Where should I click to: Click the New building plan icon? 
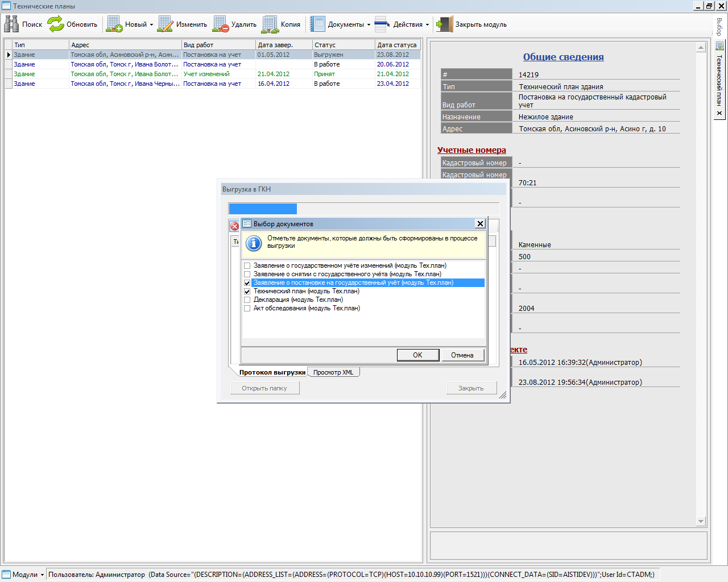click(x=114, y=24)
